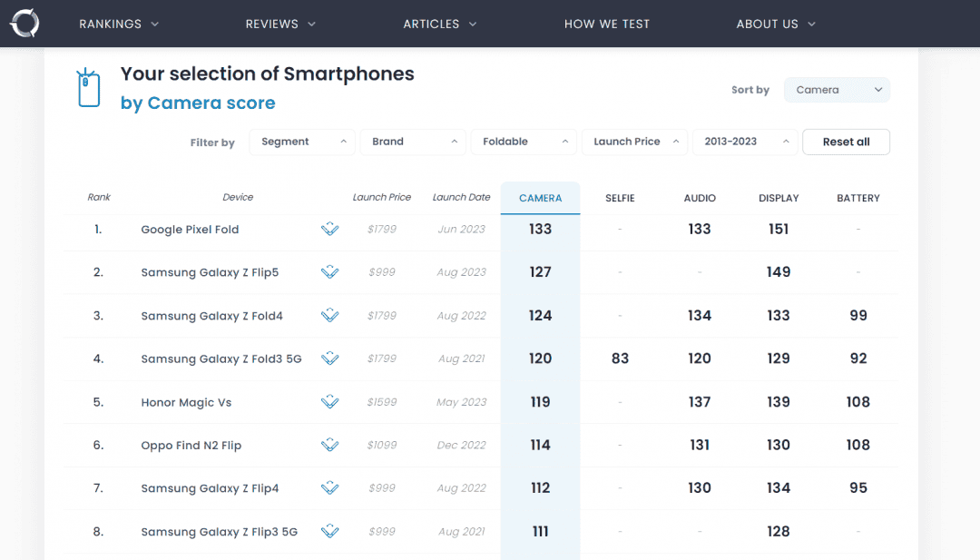
Task: Open the Sort by Camera dropdown
Action: click(x=837, y=90)
